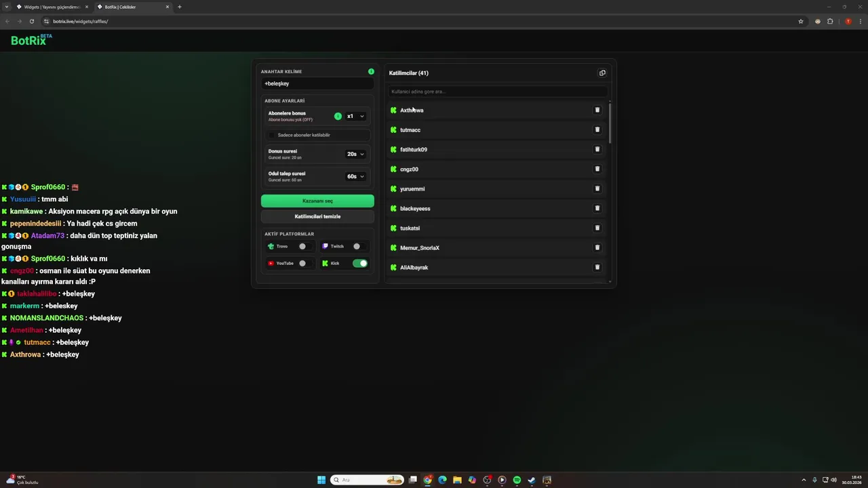Bookmark this page with star icon
The width and height of the screenshot is (868, 488).
[x=801, y=21]
